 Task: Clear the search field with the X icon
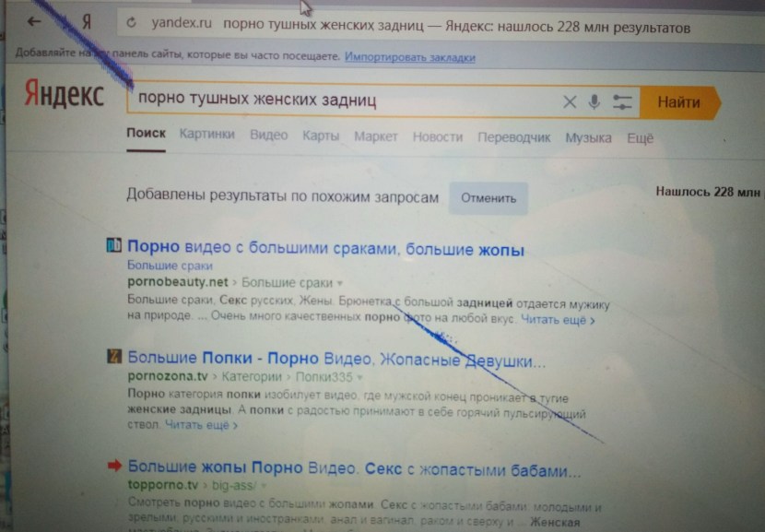click(x=570, y=102)
